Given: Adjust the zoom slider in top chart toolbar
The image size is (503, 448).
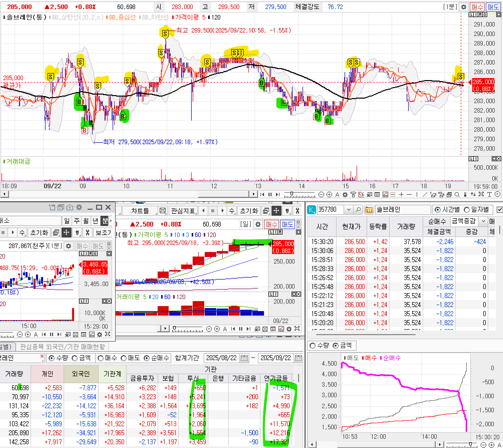Looking at the screenshot, I should click(292, 194).
